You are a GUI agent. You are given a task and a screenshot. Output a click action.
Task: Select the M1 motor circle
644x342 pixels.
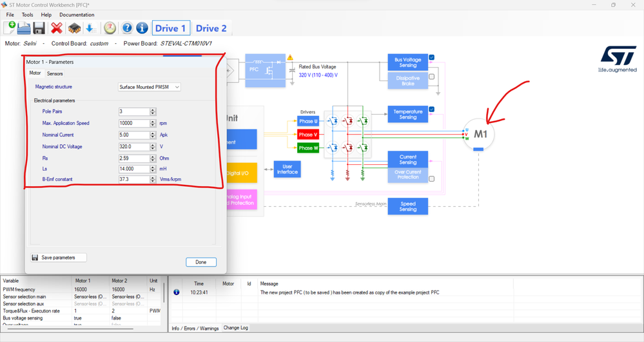tap(478, 134)
